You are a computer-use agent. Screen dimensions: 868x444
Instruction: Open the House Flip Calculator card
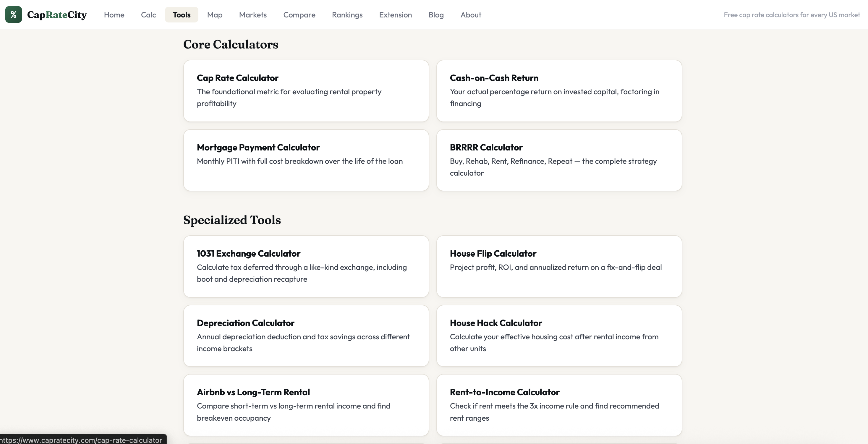pos(559,266)
